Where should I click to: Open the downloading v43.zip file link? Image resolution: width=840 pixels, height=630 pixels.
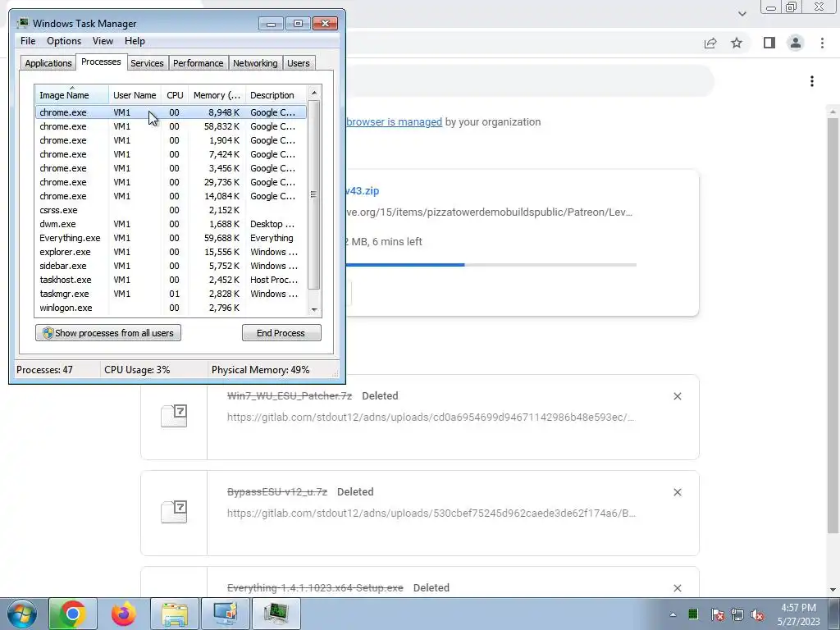coord(363,190)
